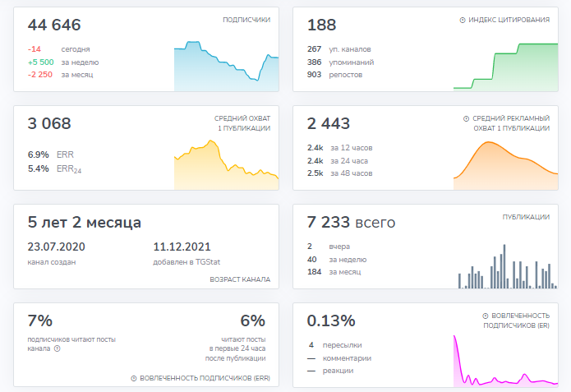
Task: Click the СРЕДНИЙ ОХВАТ 1 ПУБЛИКАЦИИ heading
Action: (242, 123)
